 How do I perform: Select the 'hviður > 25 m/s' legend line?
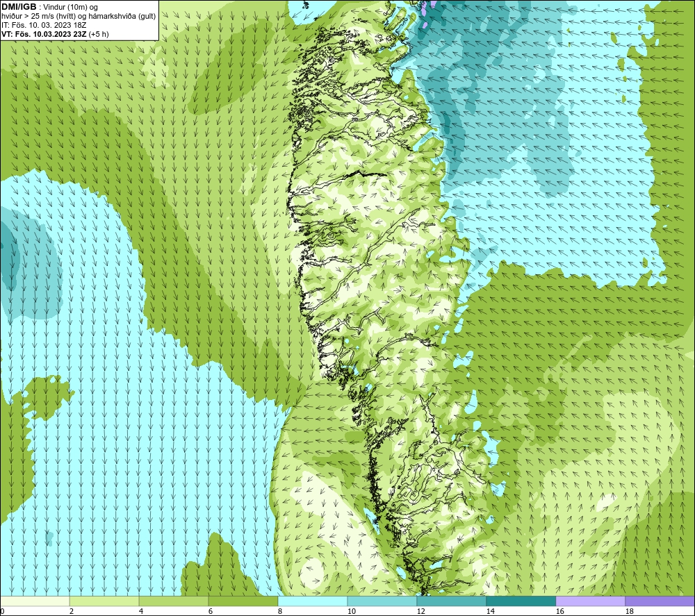point(79,16)
